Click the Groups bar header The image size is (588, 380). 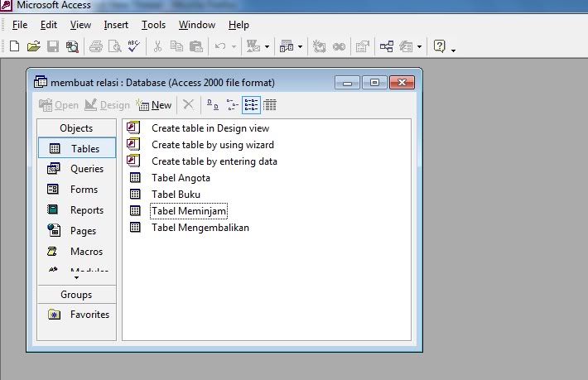76,295
